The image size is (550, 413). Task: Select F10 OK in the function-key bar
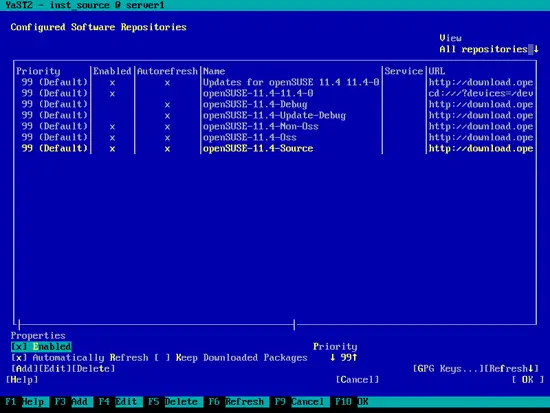[351, 402]
